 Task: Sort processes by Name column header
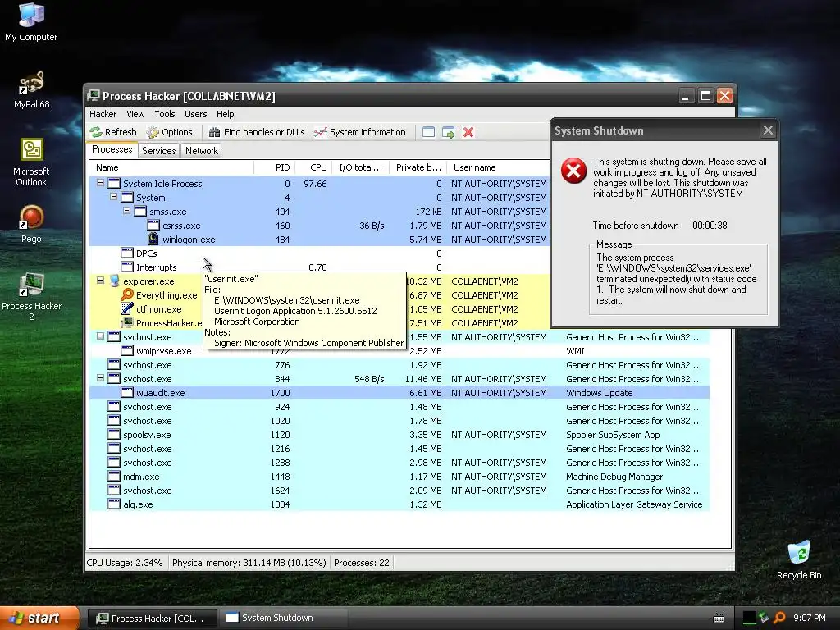click(x=171, y=167)
